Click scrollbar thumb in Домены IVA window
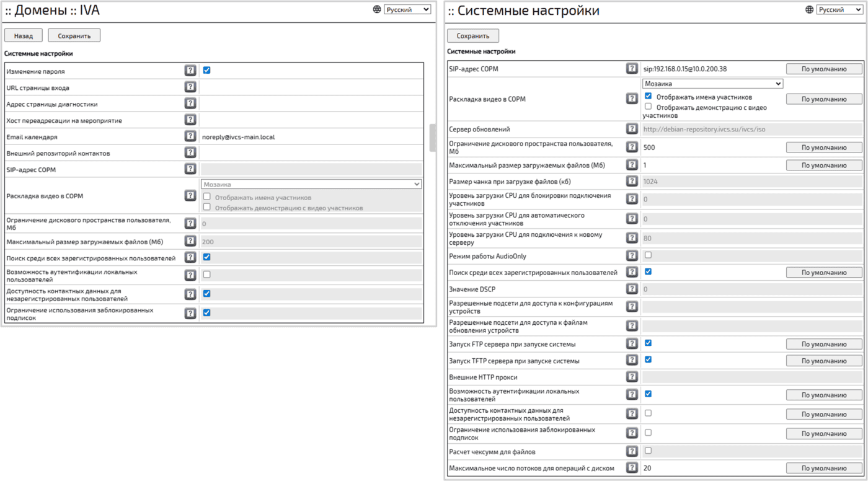The image size is (868, 481). click(x=432, y=138)
